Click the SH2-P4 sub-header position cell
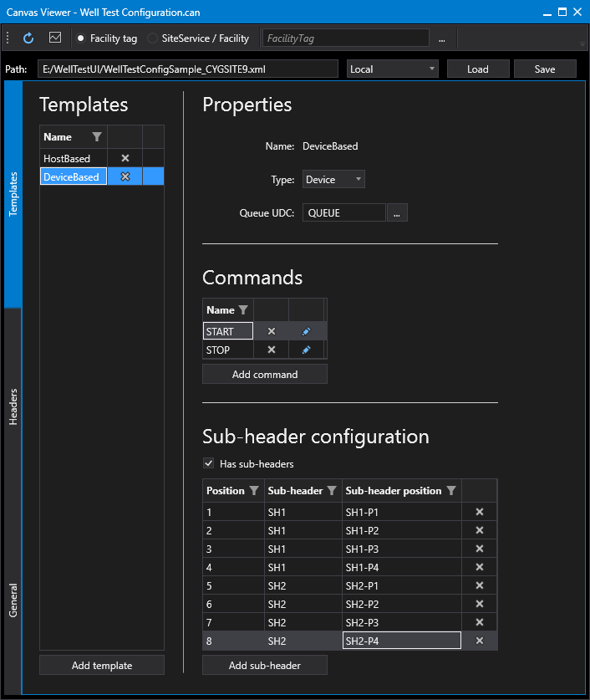The height and width of the screenshot is (700, 590). click(402, 640)
